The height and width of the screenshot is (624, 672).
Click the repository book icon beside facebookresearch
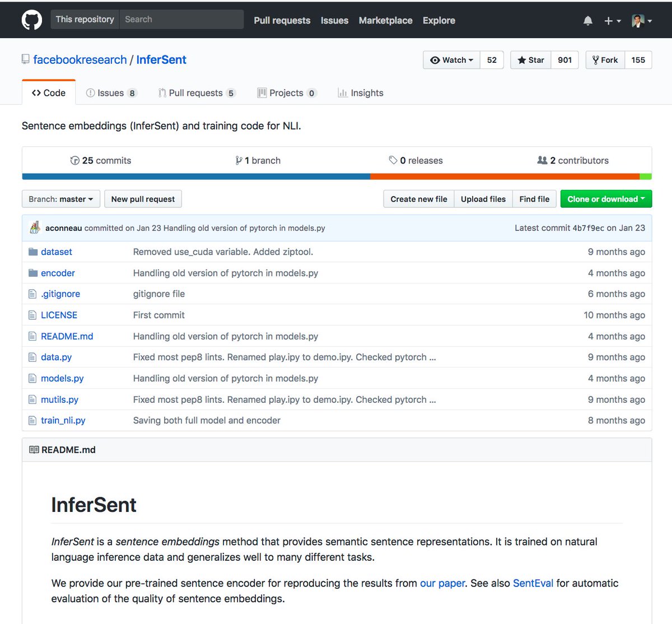tap(25, 59)
